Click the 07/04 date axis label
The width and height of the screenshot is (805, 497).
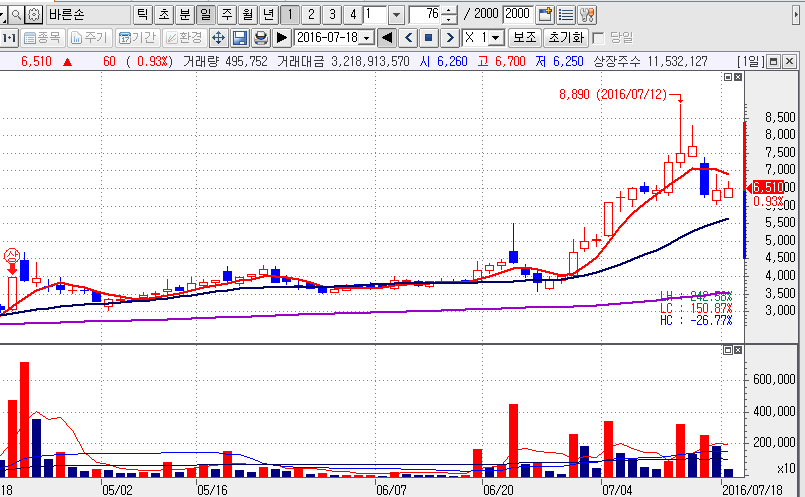pos(617,490)
